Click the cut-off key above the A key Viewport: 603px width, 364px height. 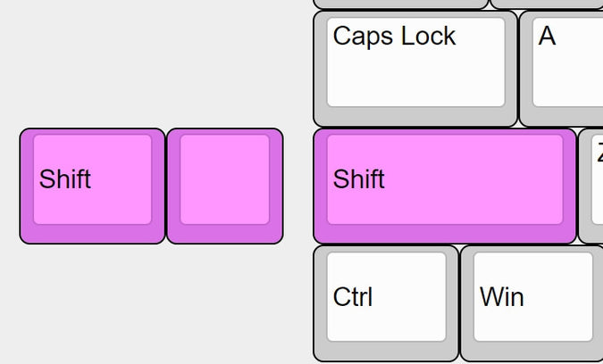point(547,4)
